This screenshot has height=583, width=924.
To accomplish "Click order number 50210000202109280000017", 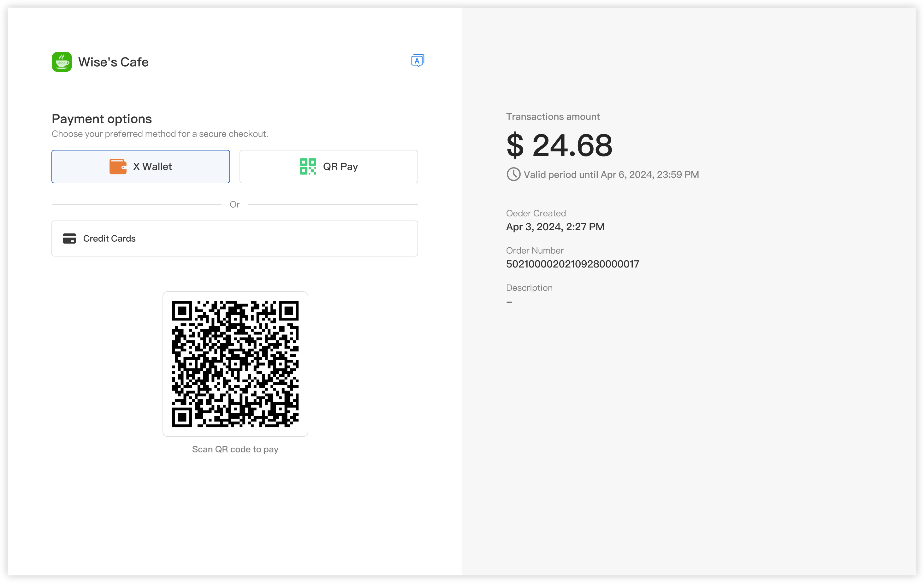I will pyautogui.click(x=572, y=264).
